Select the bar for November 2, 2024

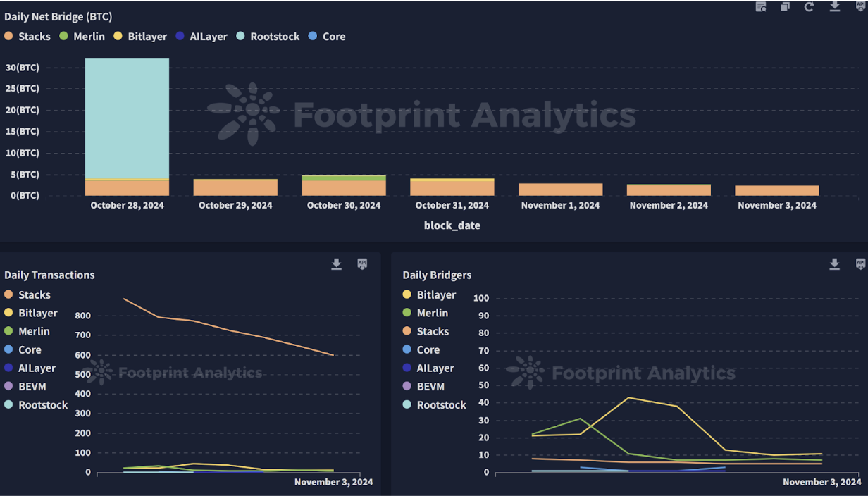669,190
